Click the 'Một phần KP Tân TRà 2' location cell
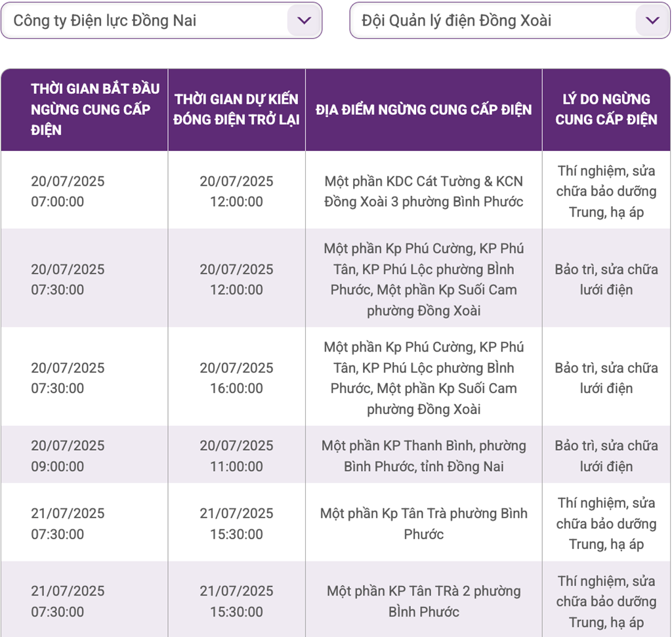The image size is (672, 637). pos(423,601)
